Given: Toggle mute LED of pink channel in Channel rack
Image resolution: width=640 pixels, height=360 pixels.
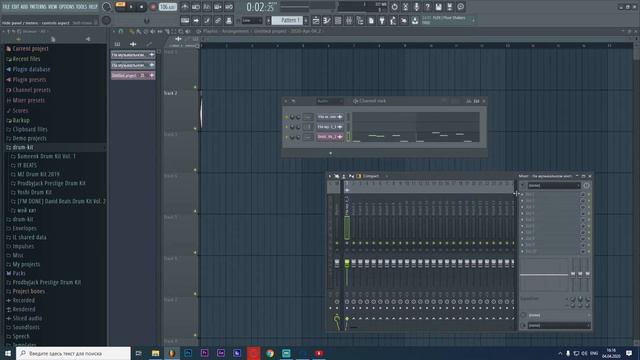Looking at the screenshot, I should tap(287, 137).
